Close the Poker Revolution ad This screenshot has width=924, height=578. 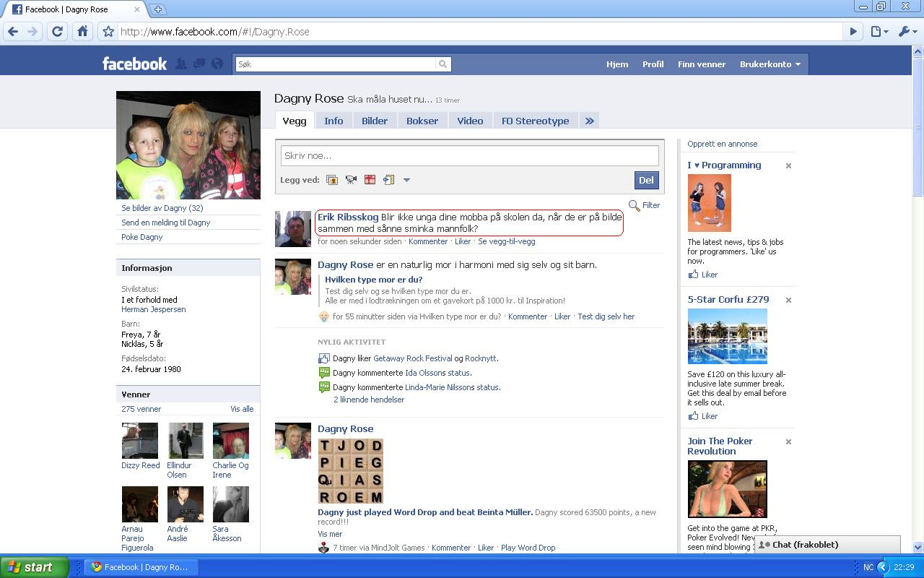[788, 442]
